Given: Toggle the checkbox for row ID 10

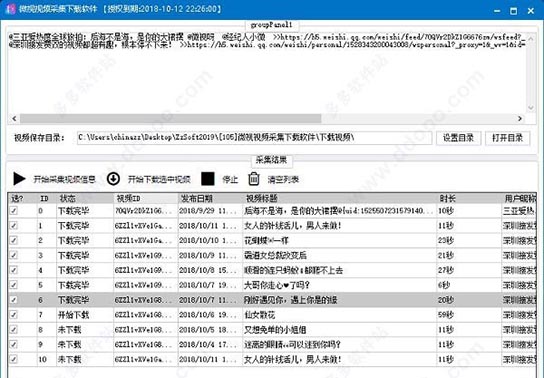Looking at the screenshot, I should (14, 359).
